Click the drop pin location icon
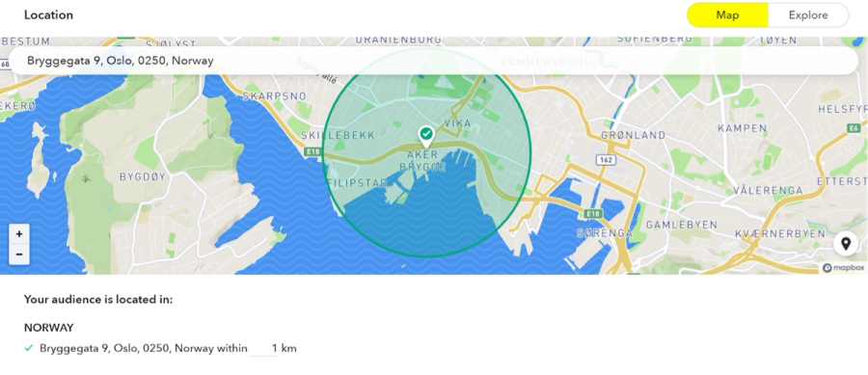Image resolution: width=868 pixels, height=375 pixels. 845,243
